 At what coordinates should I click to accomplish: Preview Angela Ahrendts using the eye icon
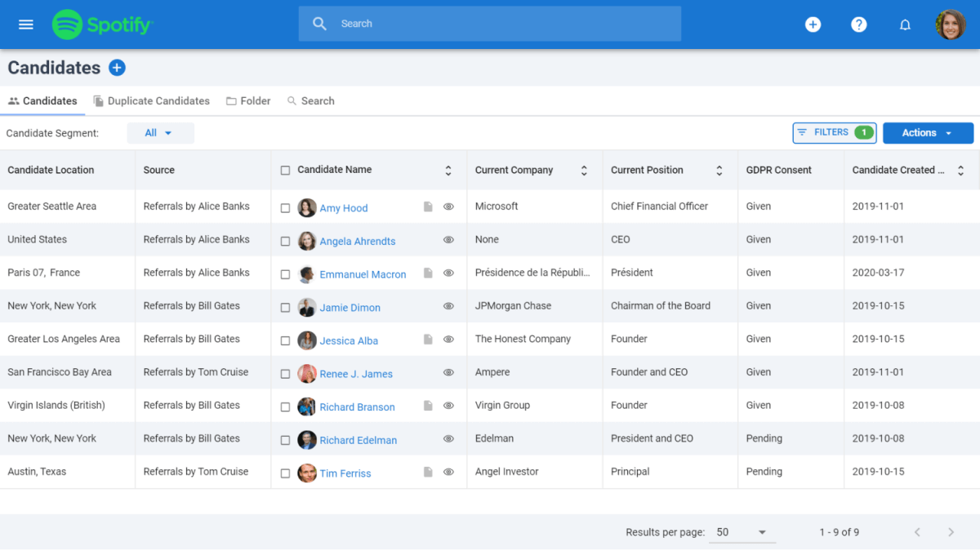coord(448,240)
